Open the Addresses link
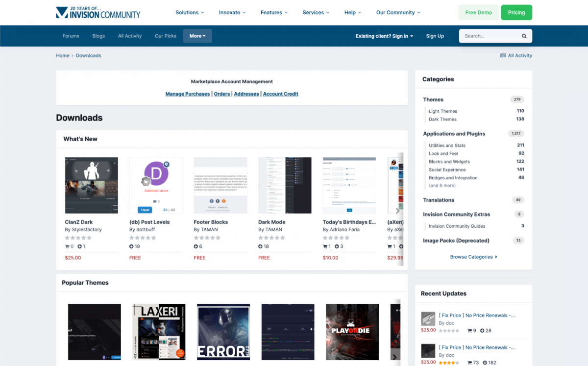The height and width of the screenshot is (366, 588). pyautogui.click(x=246, y=94)
